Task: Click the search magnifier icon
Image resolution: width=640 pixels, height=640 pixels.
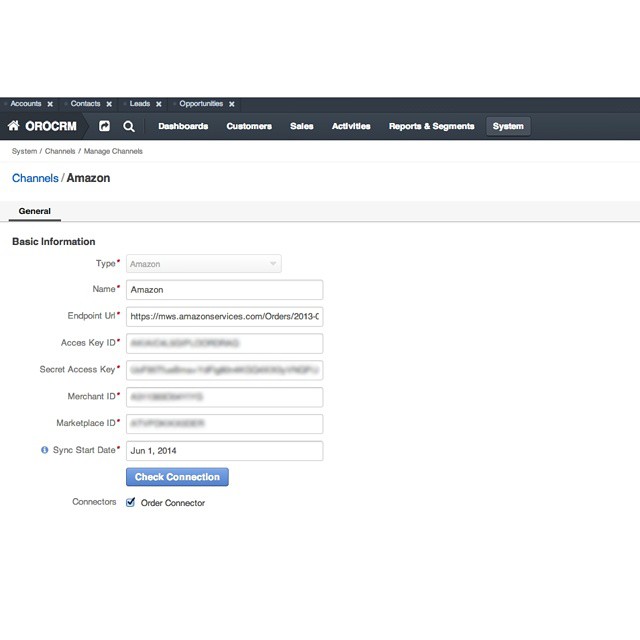Action: pyautogui.click(x=129, y=127)
